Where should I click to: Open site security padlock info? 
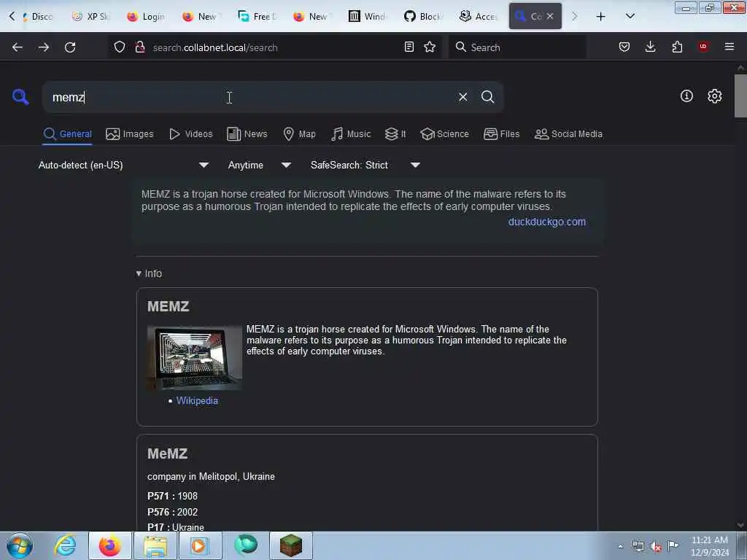pos(140,47)
